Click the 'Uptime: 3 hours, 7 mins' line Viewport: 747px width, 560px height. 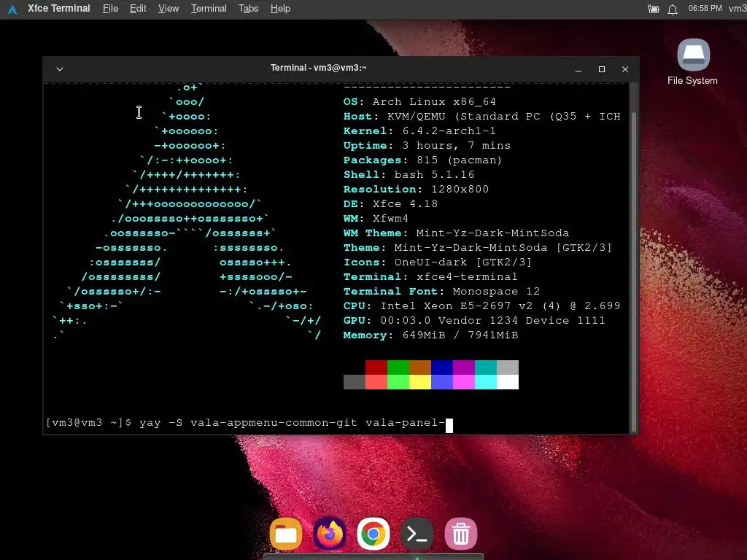point(427,146)
